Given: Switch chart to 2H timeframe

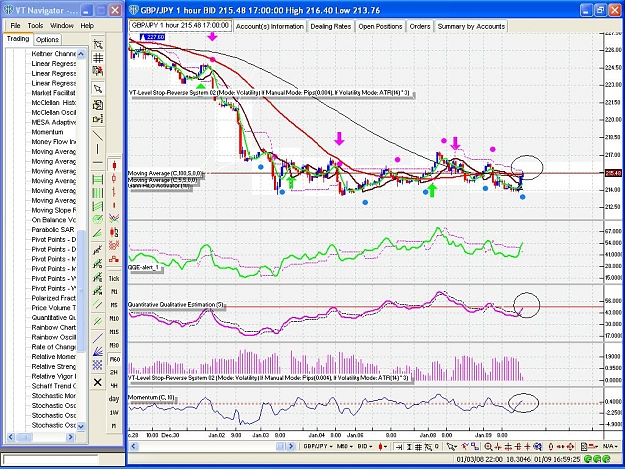Looking at the screenshot, I should (114, 372).
